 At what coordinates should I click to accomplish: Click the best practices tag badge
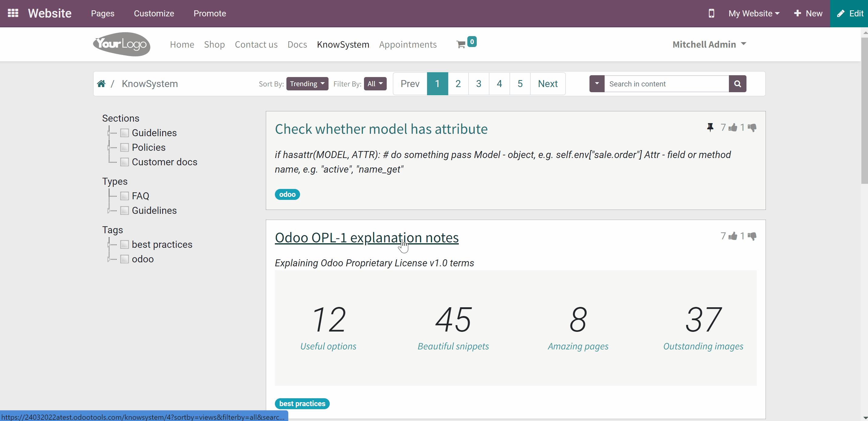302,403
